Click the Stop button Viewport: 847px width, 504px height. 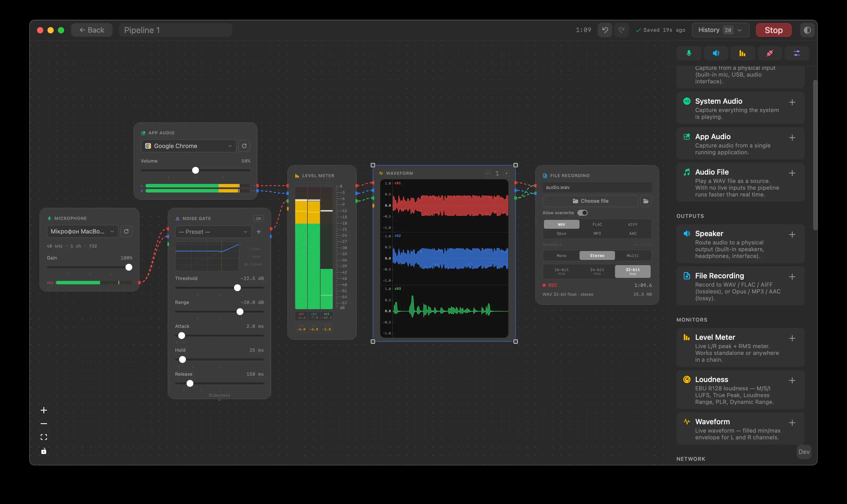coord(774,30)
